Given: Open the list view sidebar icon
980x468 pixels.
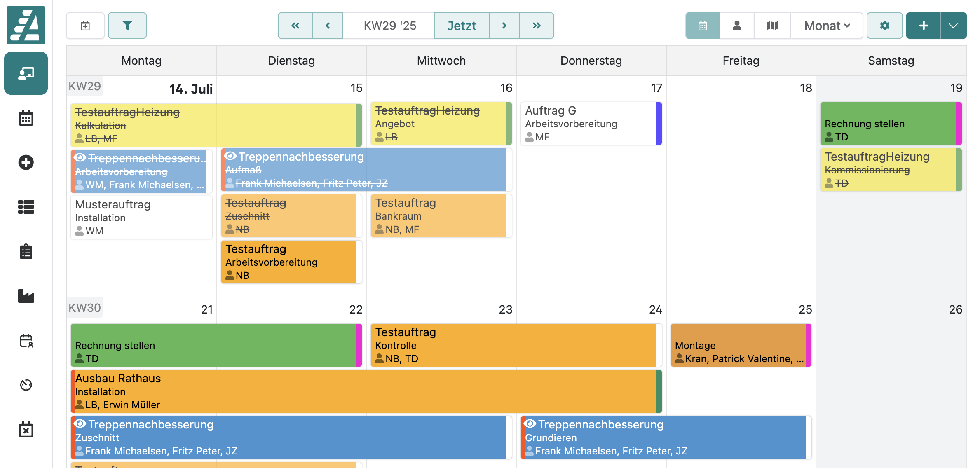Looking at the screenshot, I should point(26,207).
